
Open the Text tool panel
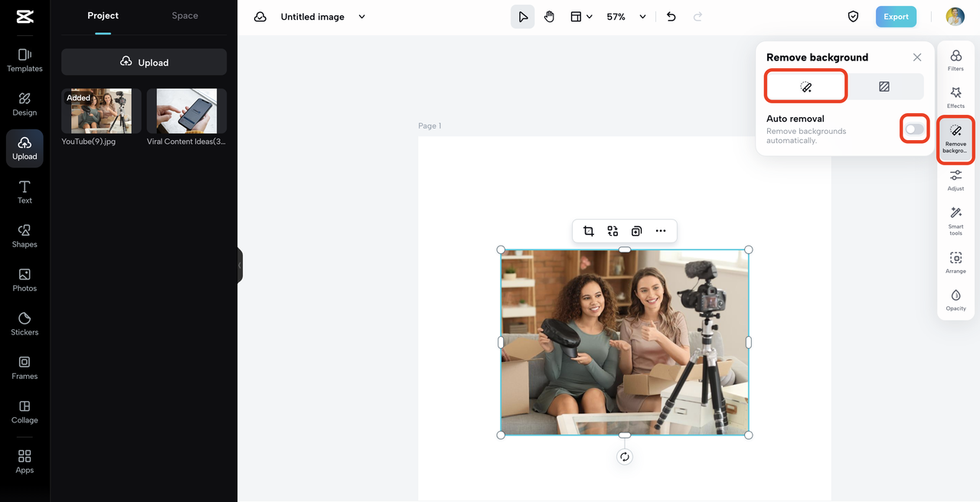click(x=24, y=192)
